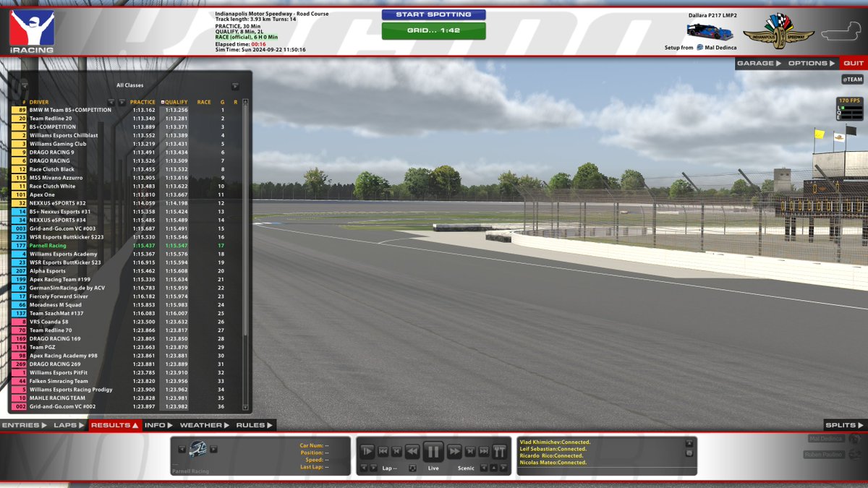
Task: Open the RULES tab
Action: (255, 425)
